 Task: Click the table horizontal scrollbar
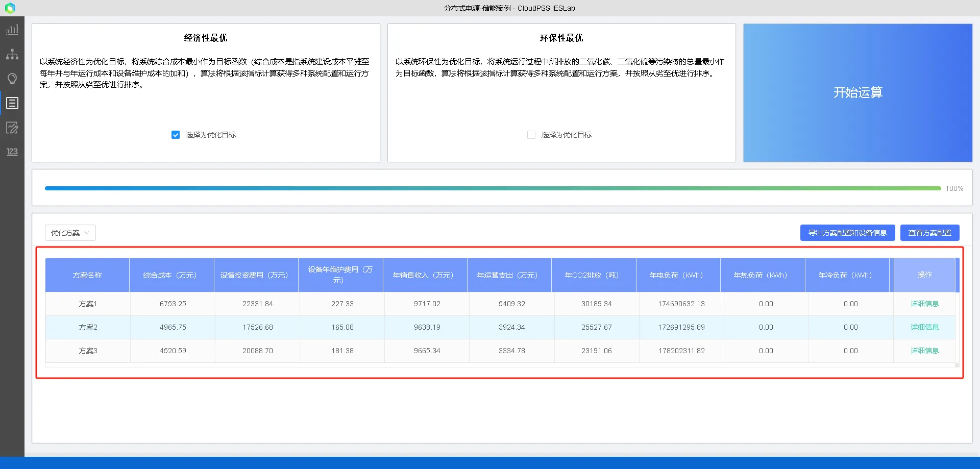[x=500, y=365]
